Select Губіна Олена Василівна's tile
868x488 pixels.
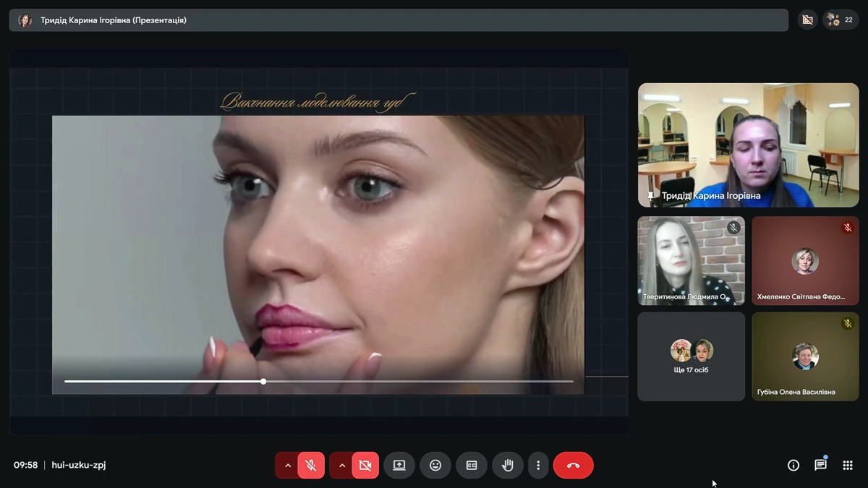point(805,356)
